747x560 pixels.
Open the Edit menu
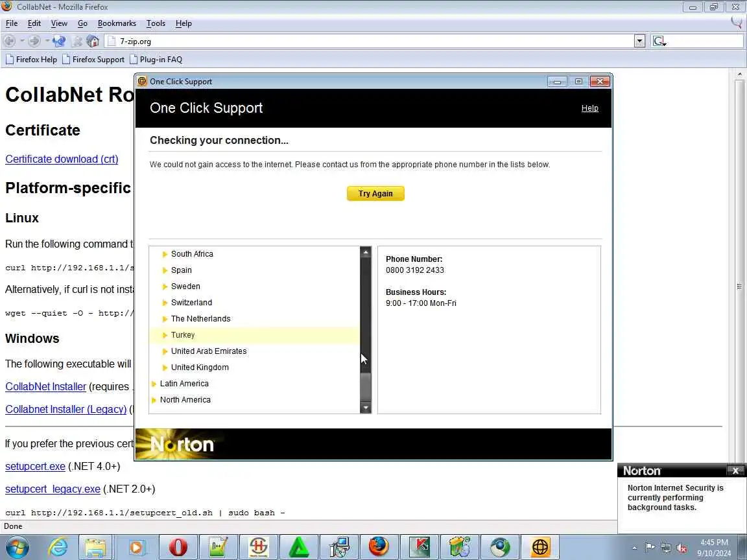(x=34, y=23)
